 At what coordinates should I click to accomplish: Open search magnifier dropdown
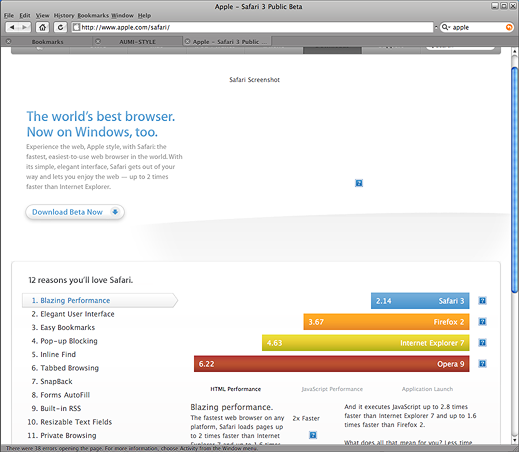click(446, 27)
